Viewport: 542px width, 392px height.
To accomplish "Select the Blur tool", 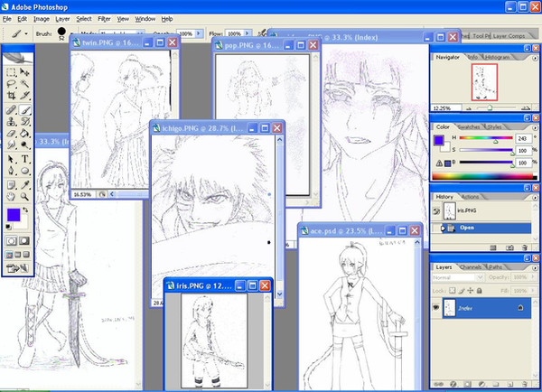I will click(x=11, y=145).
